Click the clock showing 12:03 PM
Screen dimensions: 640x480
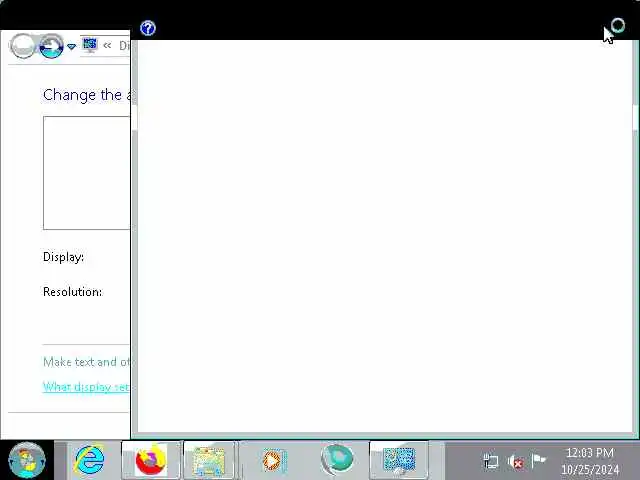[590, 453]
